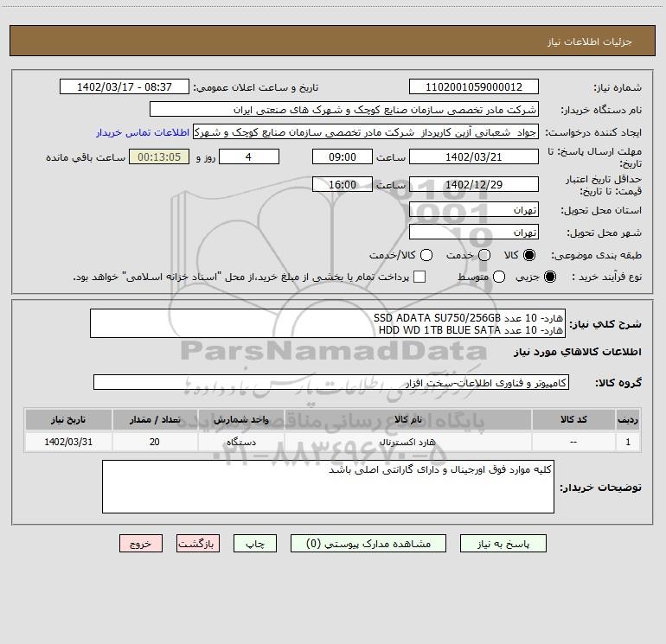Click the تعداد / مقدار column header

[155, 419]
